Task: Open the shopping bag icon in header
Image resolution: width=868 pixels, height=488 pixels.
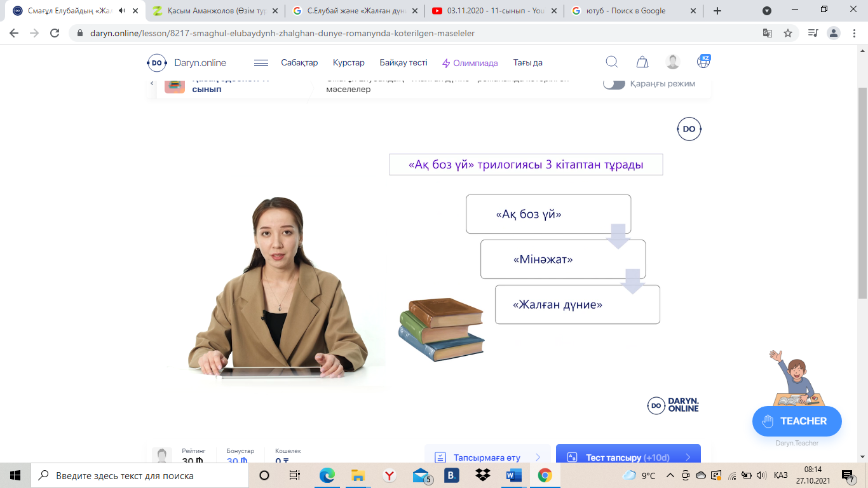Action: click(x=642, y=62)
